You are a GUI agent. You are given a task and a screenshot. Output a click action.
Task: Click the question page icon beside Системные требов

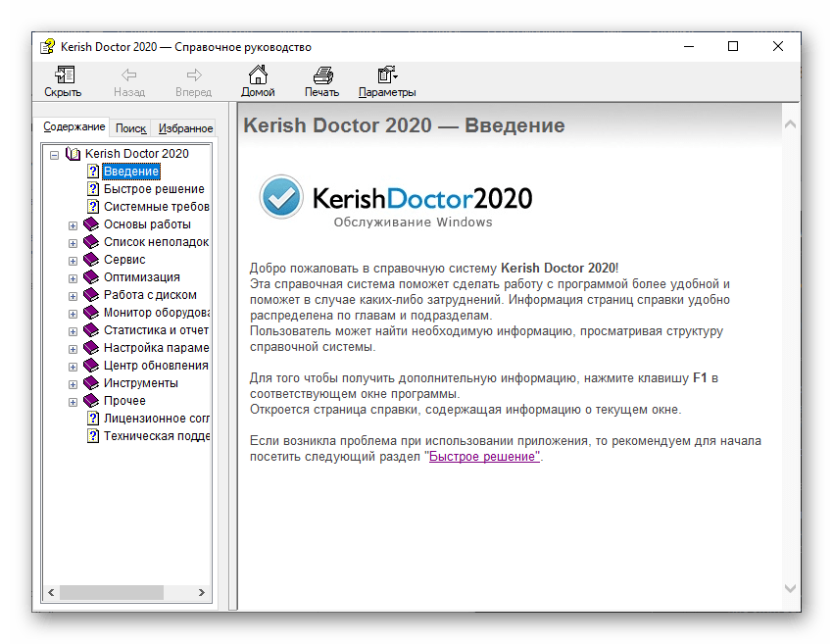click(x=93, y=207)
